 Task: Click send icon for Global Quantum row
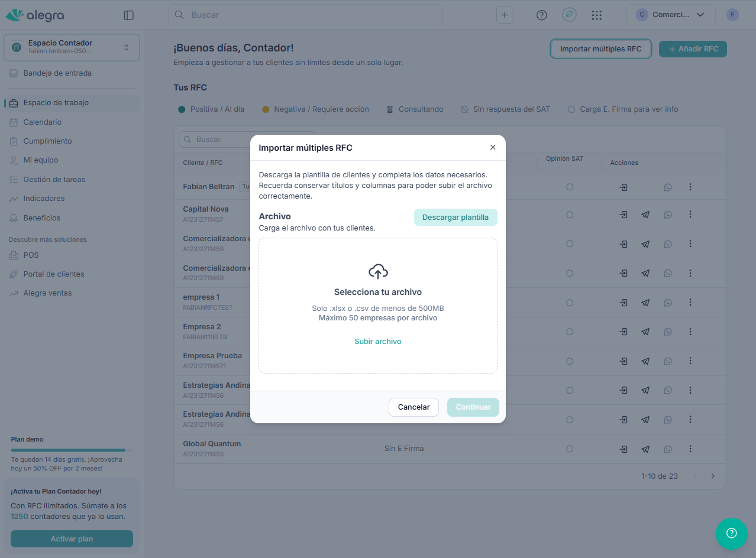tap(645, 449)
